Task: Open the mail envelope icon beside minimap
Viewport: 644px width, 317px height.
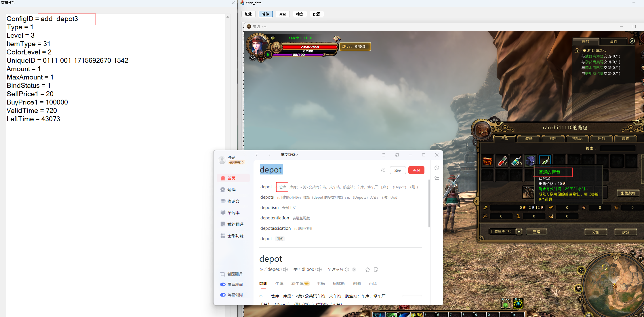Action: [578, 289]
